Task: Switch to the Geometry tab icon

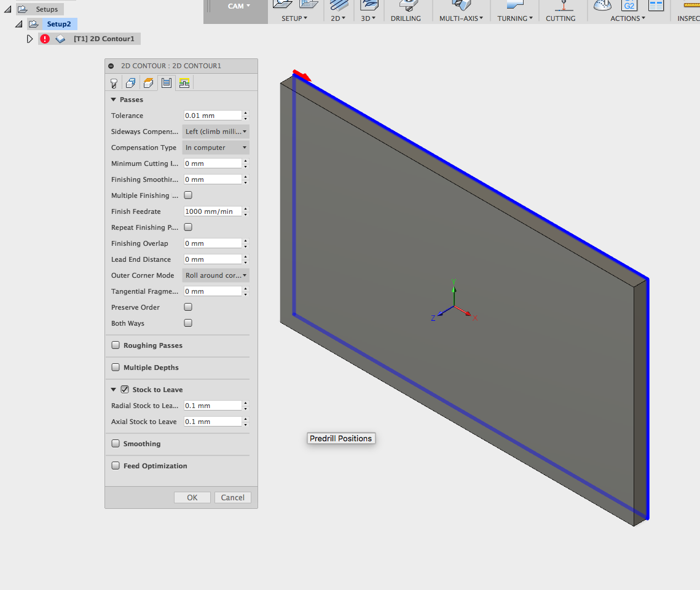Action: (x=131, y=84)
